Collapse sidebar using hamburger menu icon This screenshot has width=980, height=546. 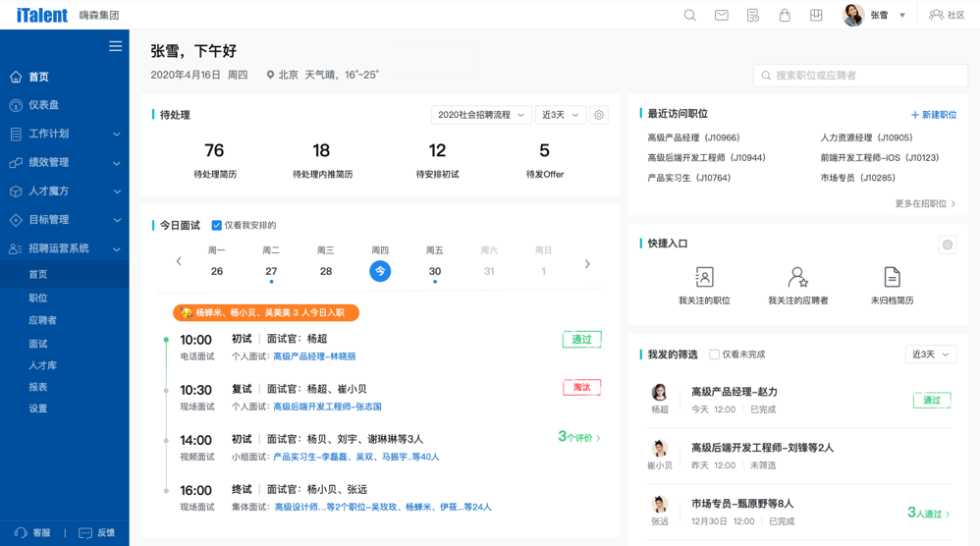coord(115,46)
